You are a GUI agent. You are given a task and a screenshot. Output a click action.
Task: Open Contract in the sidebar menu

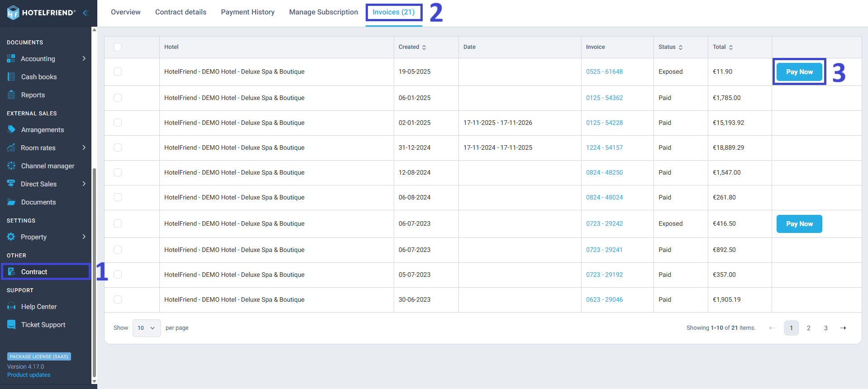pos(46,271)
